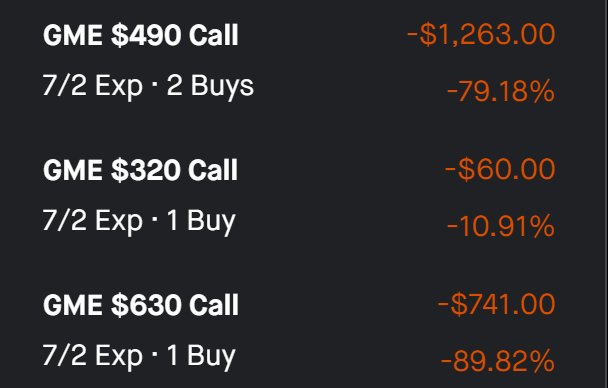The width and height of the screenshot is (608, 388).
Task: Click the '2 Buys' label
Action: pyautogui.click(x=210, y=86)
